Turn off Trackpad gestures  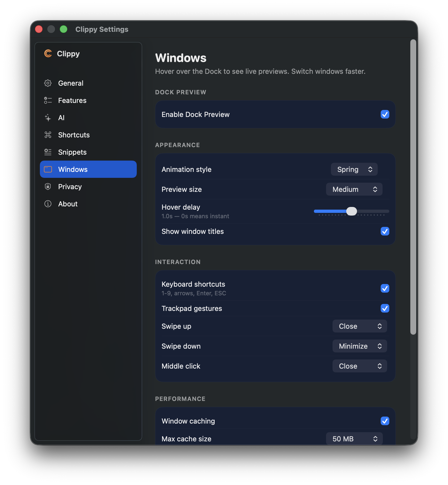[385, 309]
